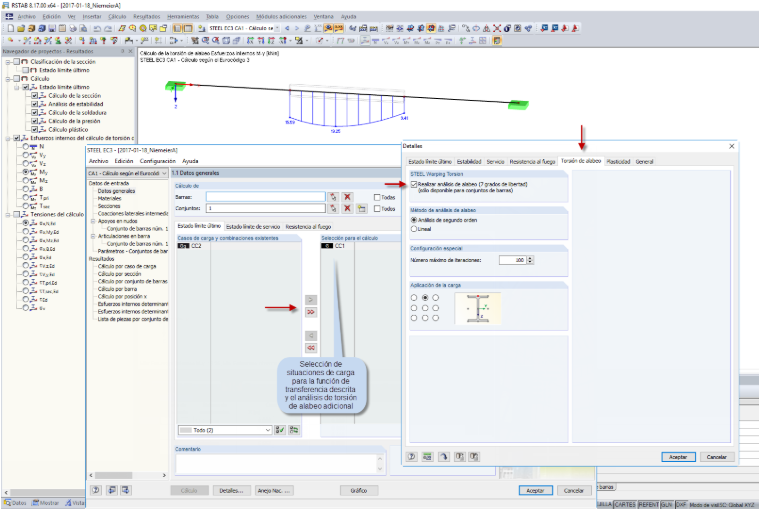Toggle Cálculo de la soldadura checkbox in the navigator

[x=34, y=112]
